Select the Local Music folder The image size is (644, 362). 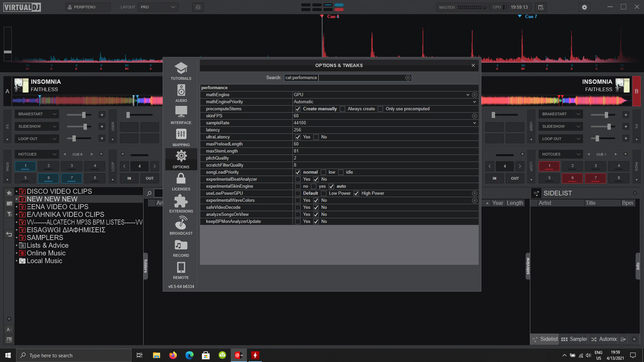44,261
